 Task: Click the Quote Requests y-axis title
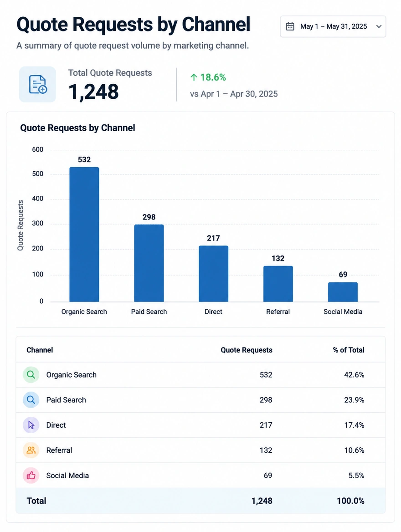pyautogui.click(x=21, y=225)
